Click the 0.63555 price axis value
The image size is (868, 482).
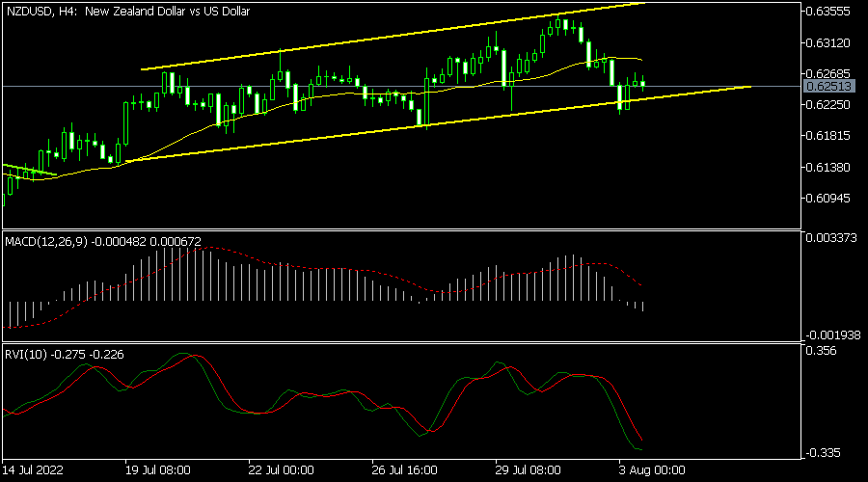point(828,12)
